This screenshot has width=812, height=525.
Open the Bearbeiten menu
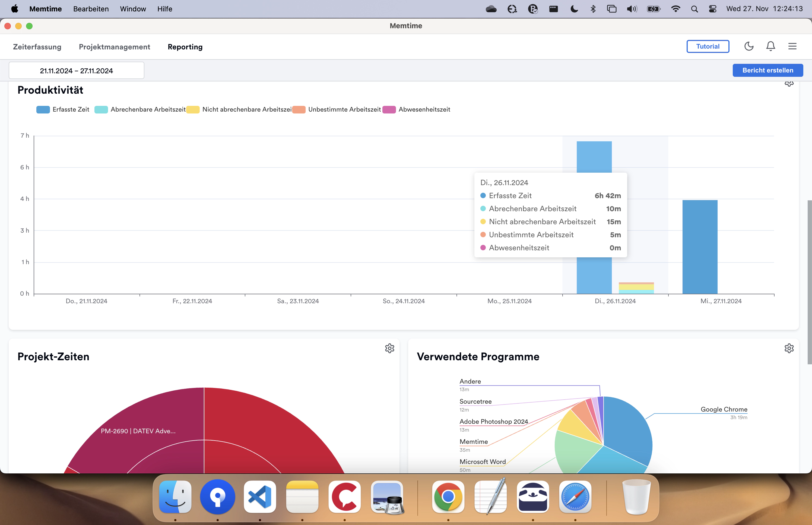coord(91,9)
